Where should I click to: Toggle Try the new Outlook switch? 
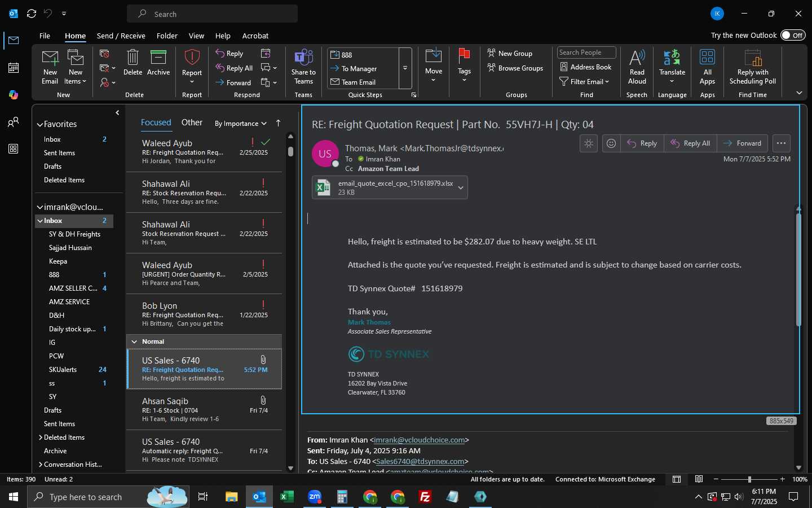pyautogui.click(x=793, y=35)
